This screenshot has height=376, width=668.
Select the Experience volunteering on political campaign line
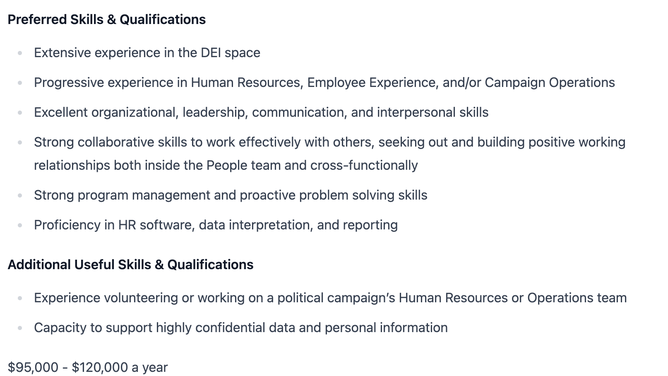[330, 298]
